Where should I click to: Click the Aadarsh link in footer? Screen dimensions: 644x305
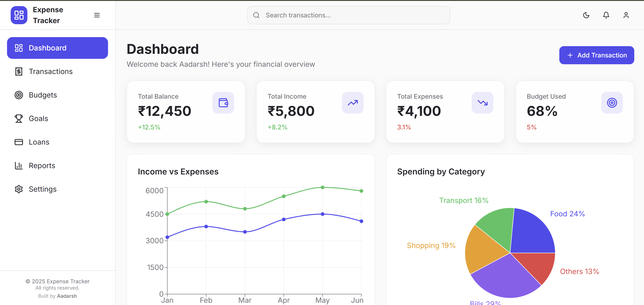pos(67,296)
